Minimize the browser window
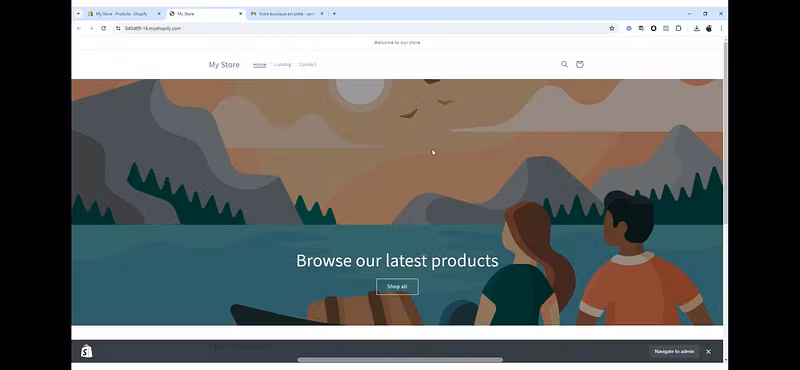Viewport: 800px width, 370px height. click(x=689, y=14)
